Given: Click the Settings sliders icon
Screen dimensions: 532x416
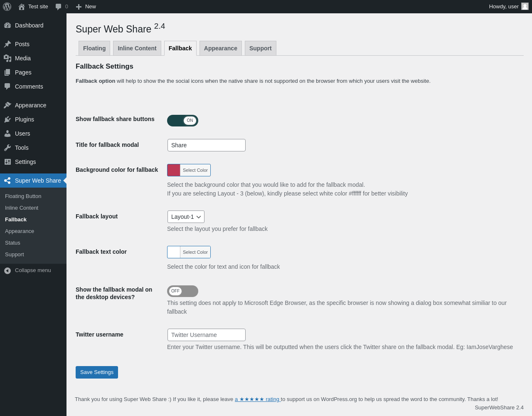Looking at the screenshot, I should click(x=7, y=162).
